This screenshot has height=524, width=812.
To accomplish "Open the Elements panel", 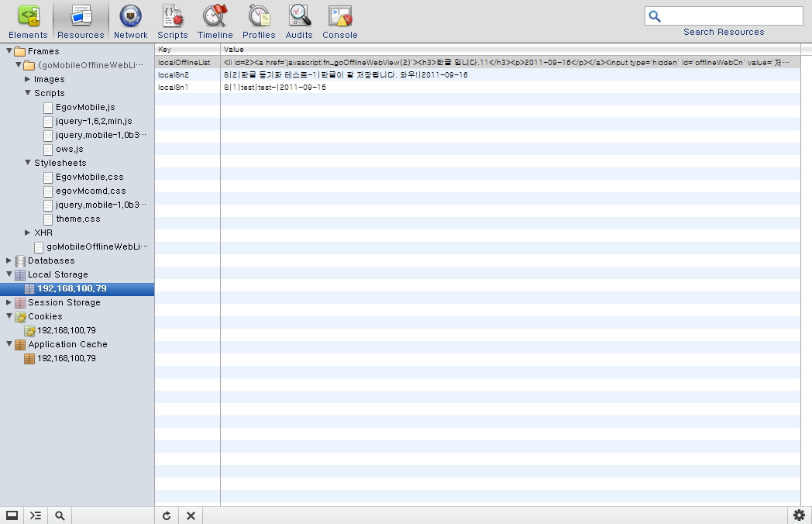I will pyautogui.click(x=28, y=22).
